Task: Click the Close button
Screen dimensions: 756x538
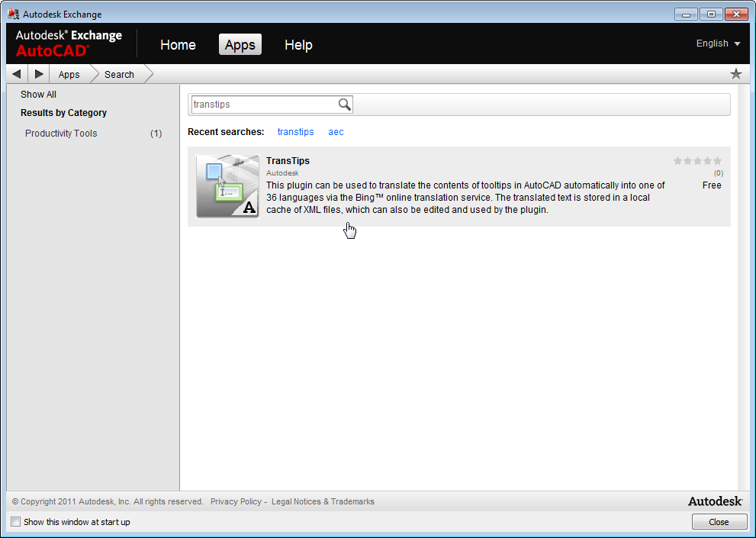Action: [x=719, y=522]
